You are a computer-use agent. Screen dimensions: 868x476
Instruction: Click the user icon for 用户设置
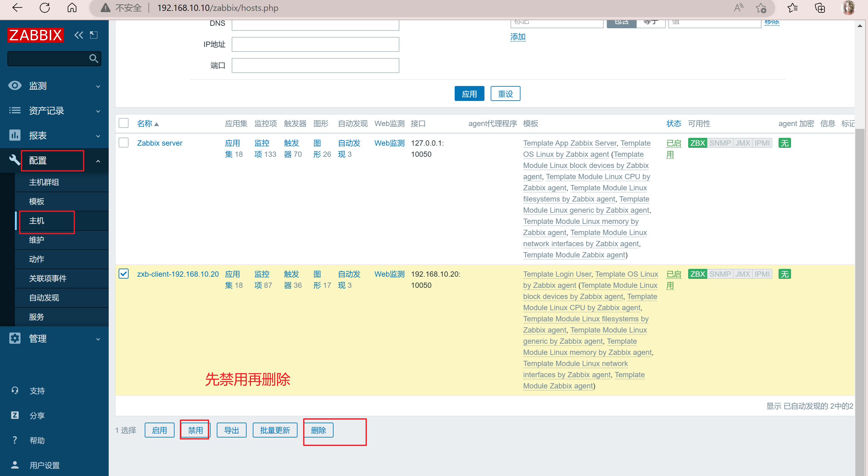(15, 465)
